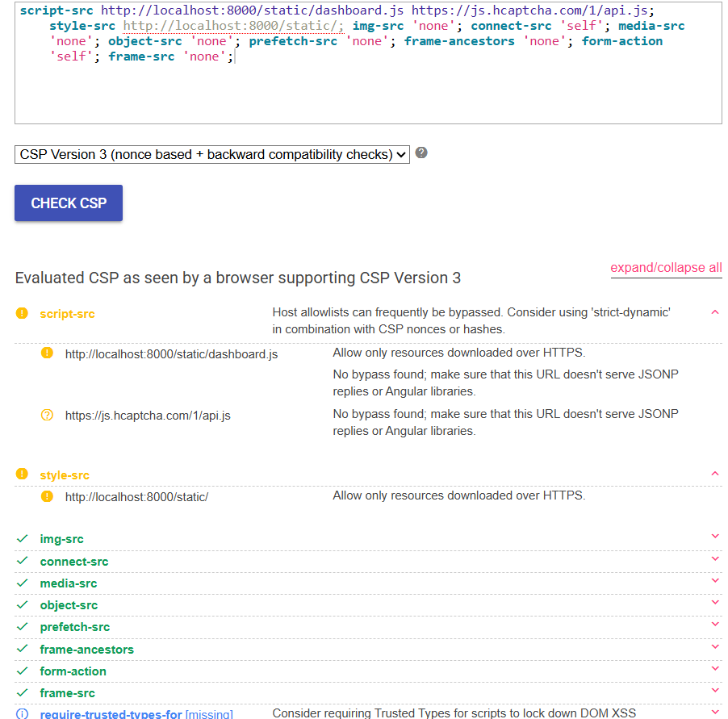Click the yellow warning icon next to script-src

point(22,313)
